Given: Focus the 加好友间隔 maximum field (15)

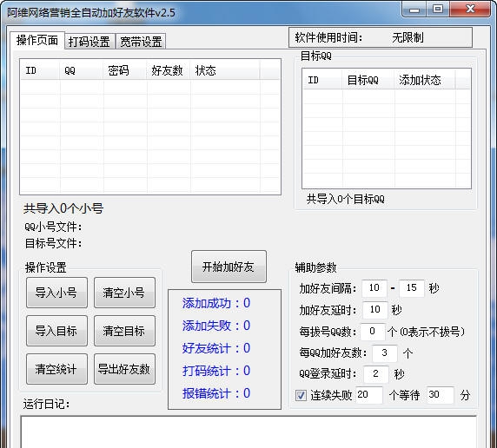Looking at the screenshot, I should (412, 288).
